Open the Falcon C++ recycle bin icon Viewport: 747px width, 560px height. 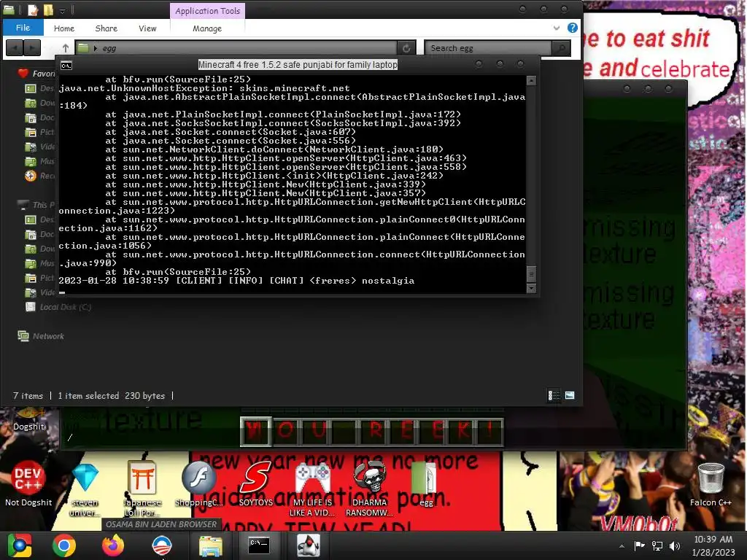(711, 483)
